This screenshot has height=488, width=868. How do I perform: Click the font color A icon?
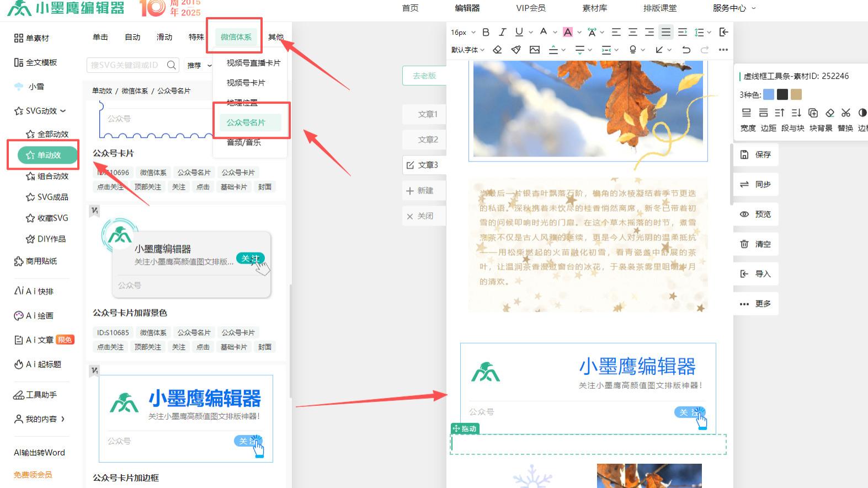544,32
